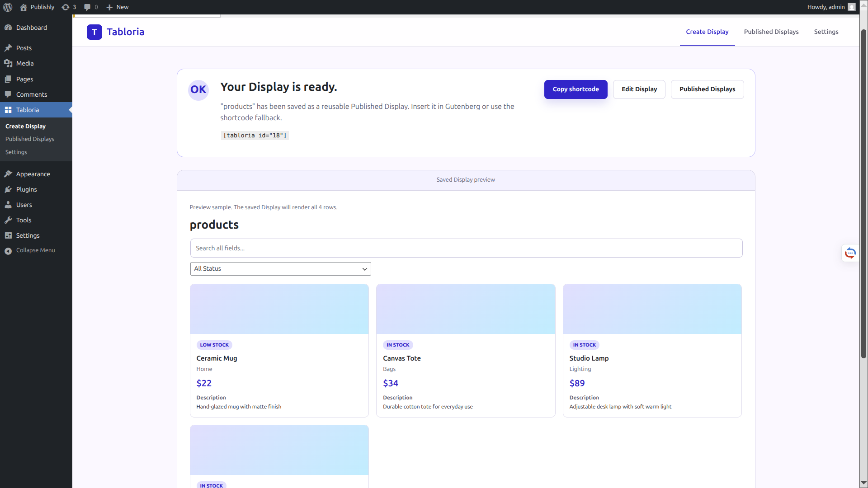The width and height of the screenshot is (868, 488).
Task: Open the Publishly site home icon
Action: pyautogui.click(x=24, y=7)
